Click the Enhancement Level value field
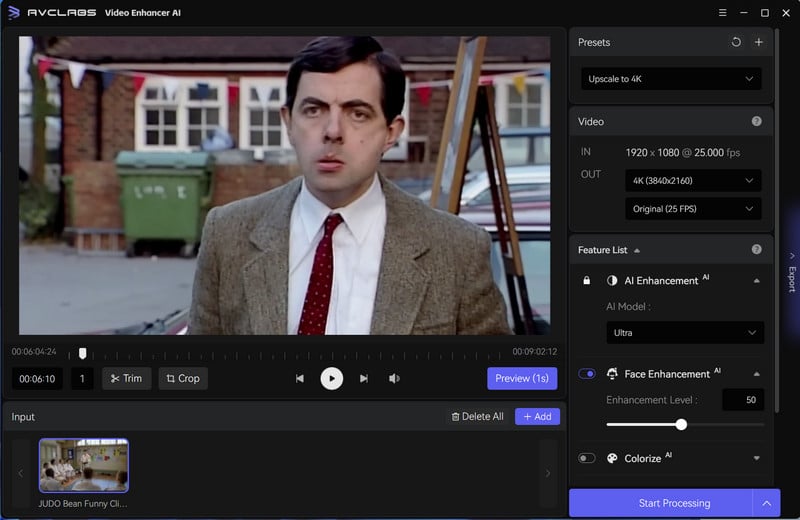800x520 pixels. 743,400
